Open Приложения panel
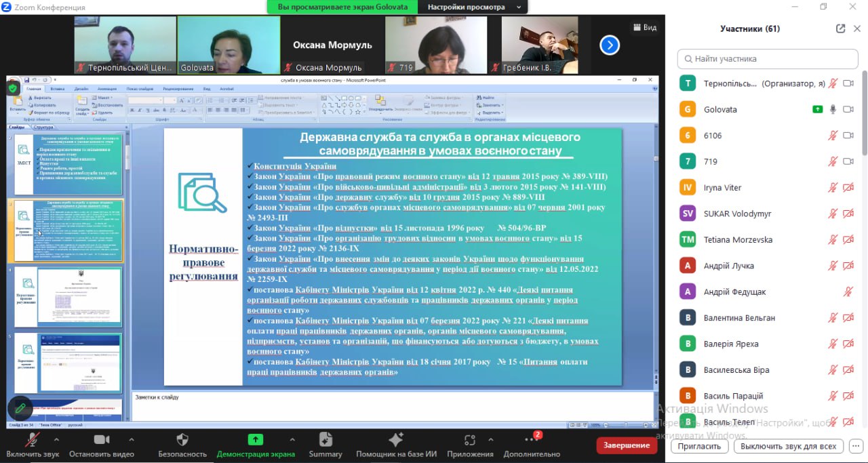Screen dimensions: 868x463 tap(470, 446)
